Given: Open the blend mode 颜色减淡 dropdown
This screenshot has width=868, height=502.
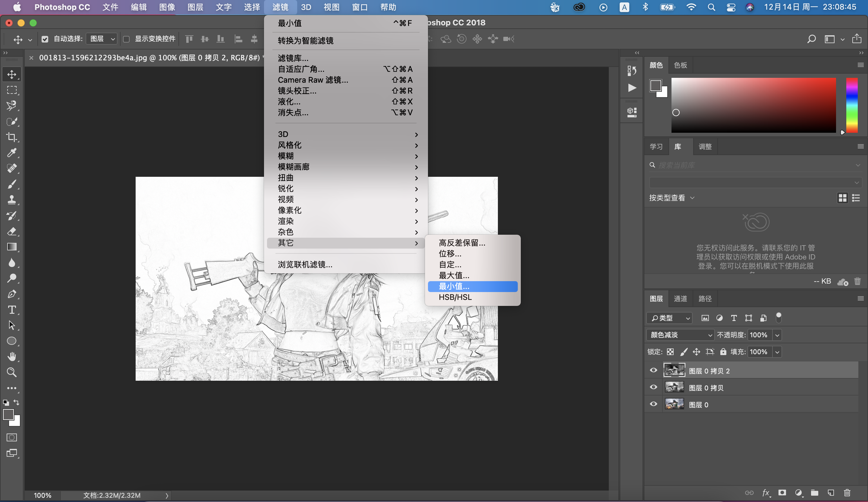Looking at the screenshot, I should click(x=680, y=335).
